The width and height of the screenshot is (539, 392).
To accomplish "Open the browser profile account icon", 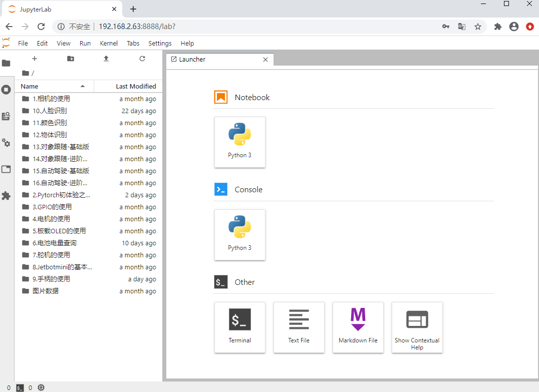I will click(x=514, y=27).
